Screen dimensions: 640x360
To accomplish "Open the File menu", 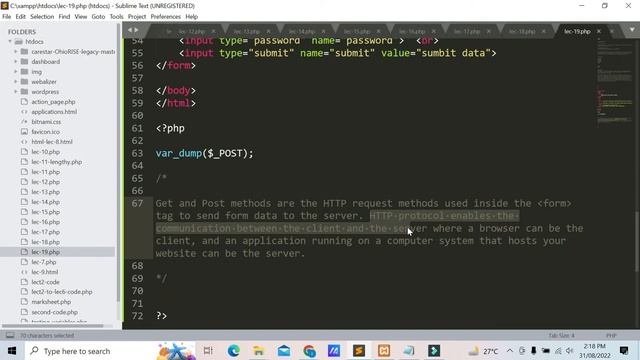I will [7, 17].
